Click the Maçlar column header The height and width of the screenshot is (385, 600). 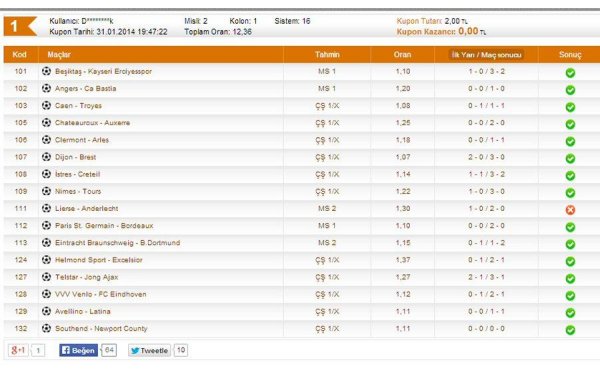[x=59, y=54]
